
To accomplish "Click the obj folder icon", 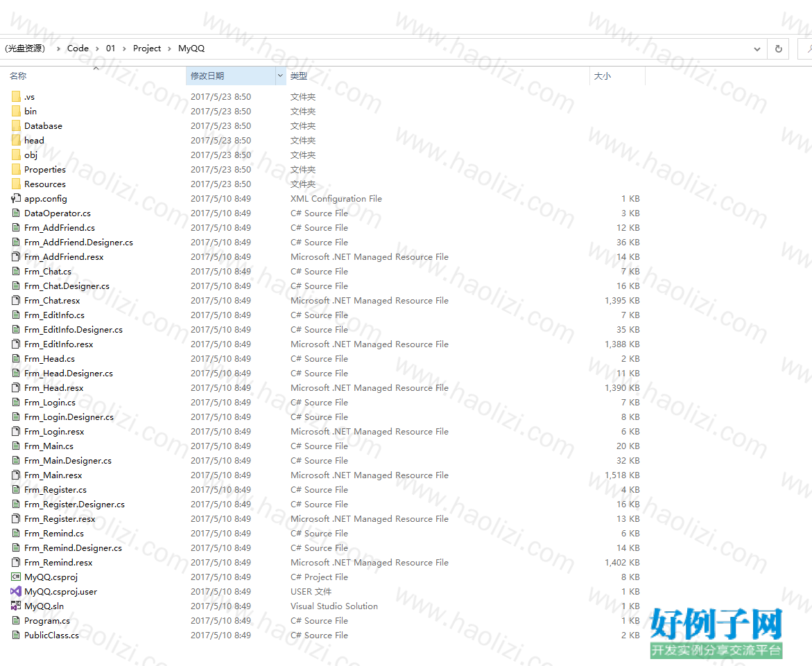I will [x=16, y=155].
